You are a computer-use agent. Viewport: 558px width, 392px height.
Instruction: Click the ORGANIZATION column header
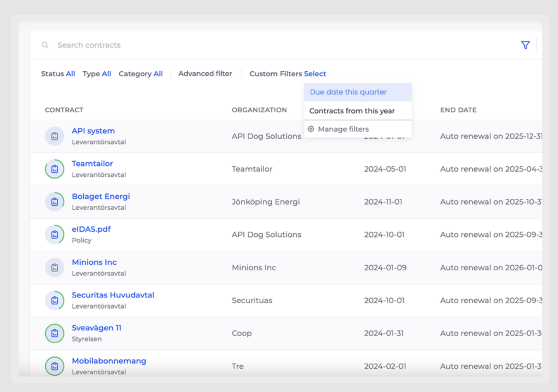(259, 110)
